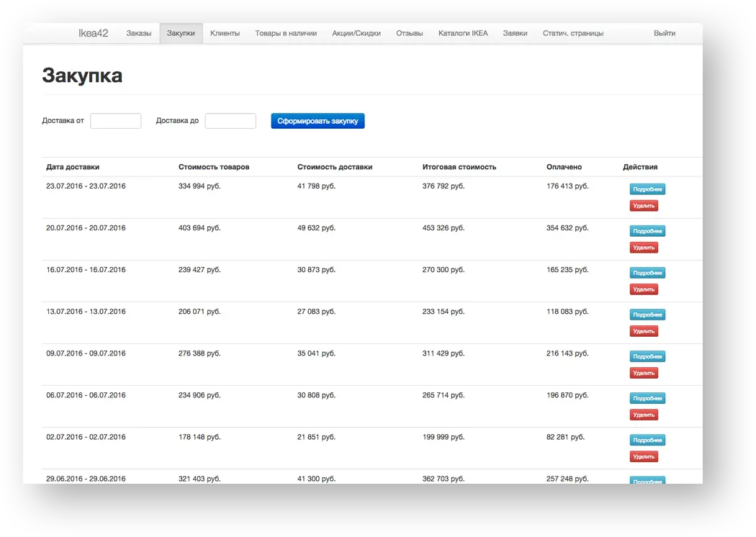
Task: Open the Клиенты section
Action: pyautogui.click(x=225, y=33)
